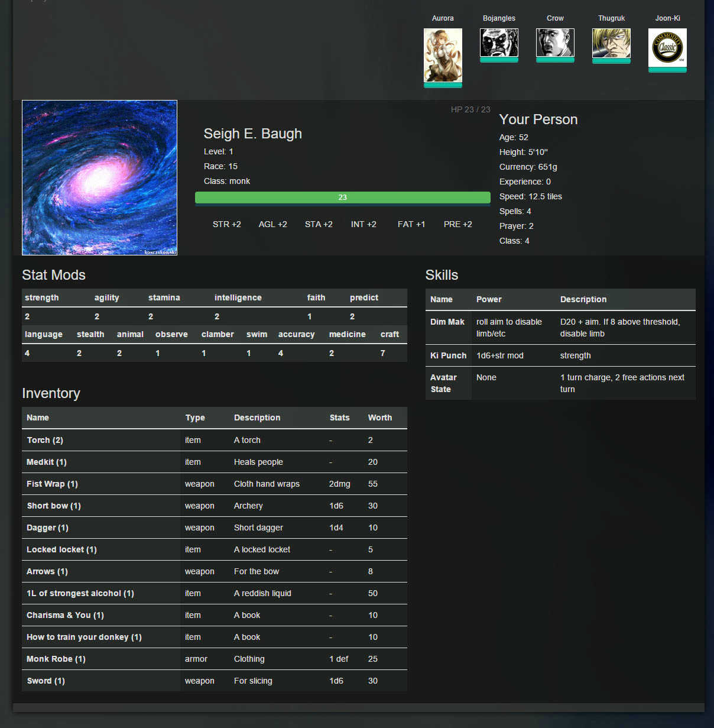Choose Thugruk's character portrait
Screen dimensions: 714x728
611,43
